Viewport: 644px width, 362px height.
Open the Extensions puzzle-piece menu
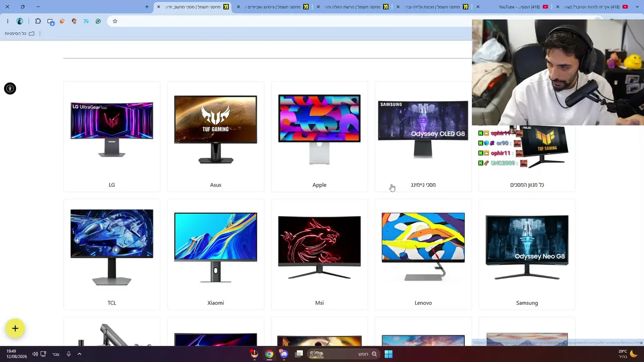(x=38, y=21)
